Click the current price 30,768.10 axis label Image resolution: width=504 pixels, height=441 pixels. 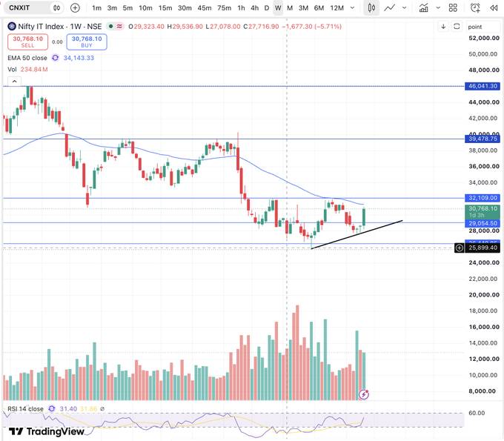pos(483,212)
